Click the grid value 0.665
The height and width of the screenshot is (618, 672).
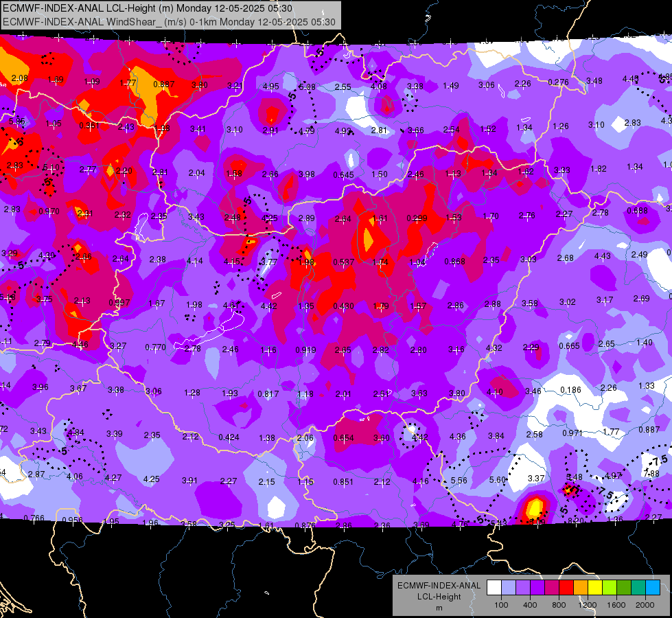(570, 345)
